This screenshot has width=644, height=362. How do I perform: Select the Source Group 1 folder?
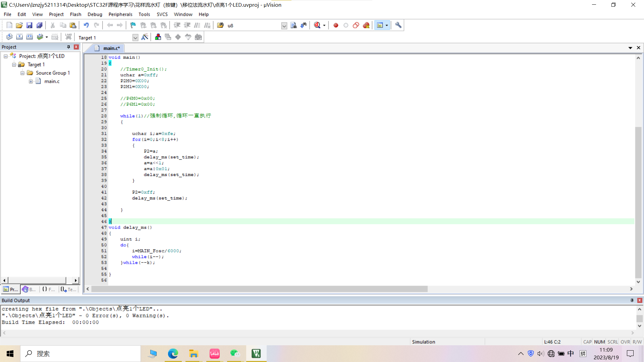pos(53,73)
